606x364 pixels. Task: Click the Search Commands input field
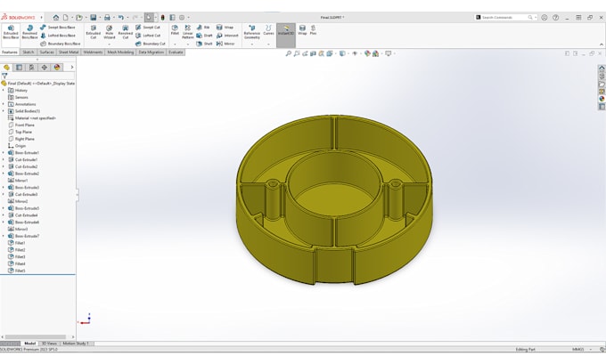504,18
